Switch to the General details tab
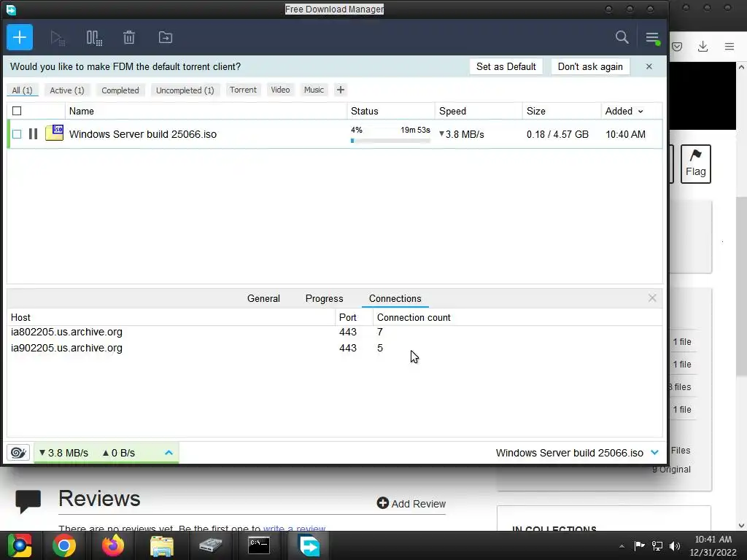 263,298
